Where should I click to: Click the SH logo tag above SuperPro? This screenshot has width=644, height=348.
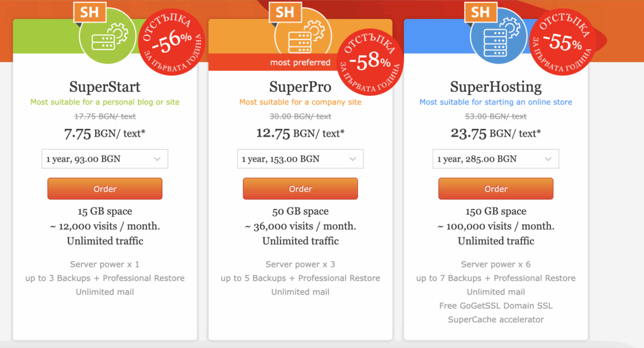[285, 11]
